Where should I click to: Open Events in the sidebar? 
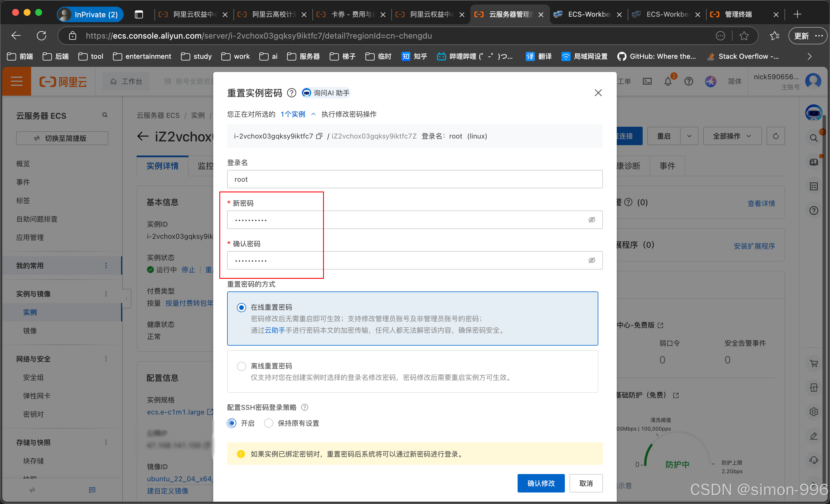23,182
